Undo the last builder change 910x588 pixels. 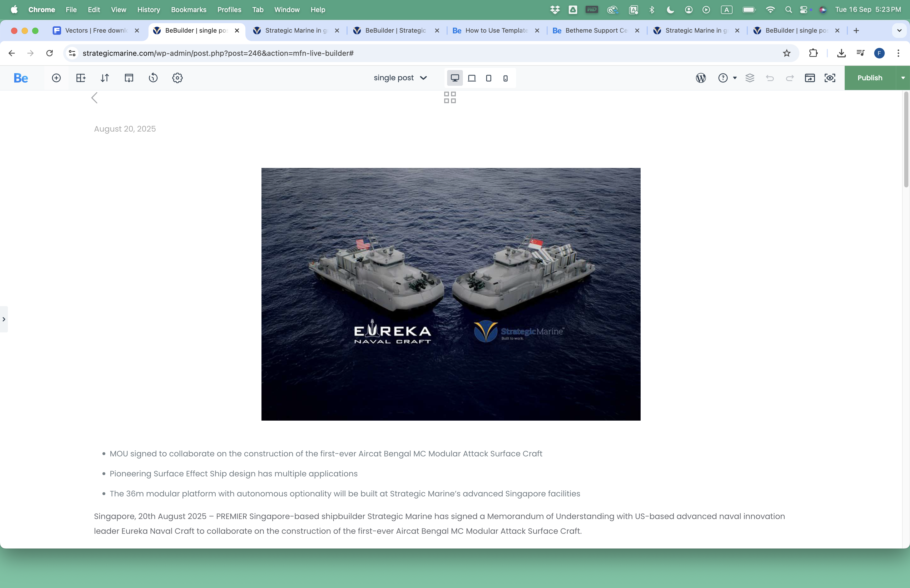770,78
